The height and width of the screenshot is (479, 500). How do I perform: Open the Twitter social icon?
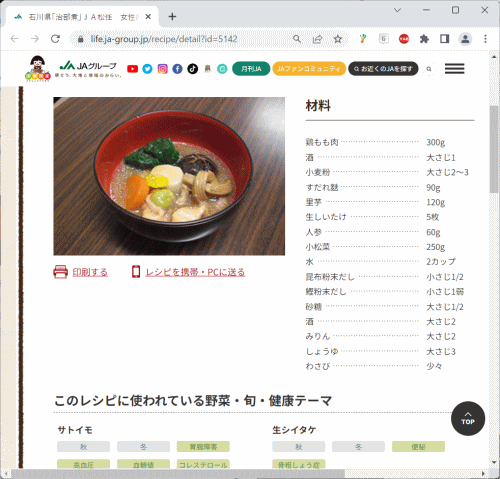(x=147, y=69)
